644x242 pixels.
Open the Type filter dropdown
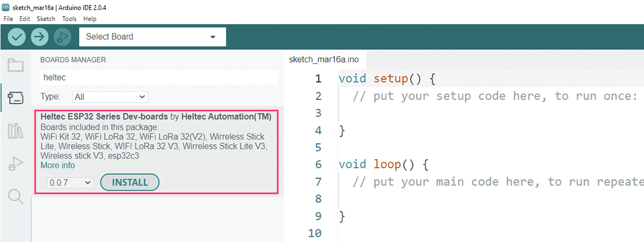point(110,97)
